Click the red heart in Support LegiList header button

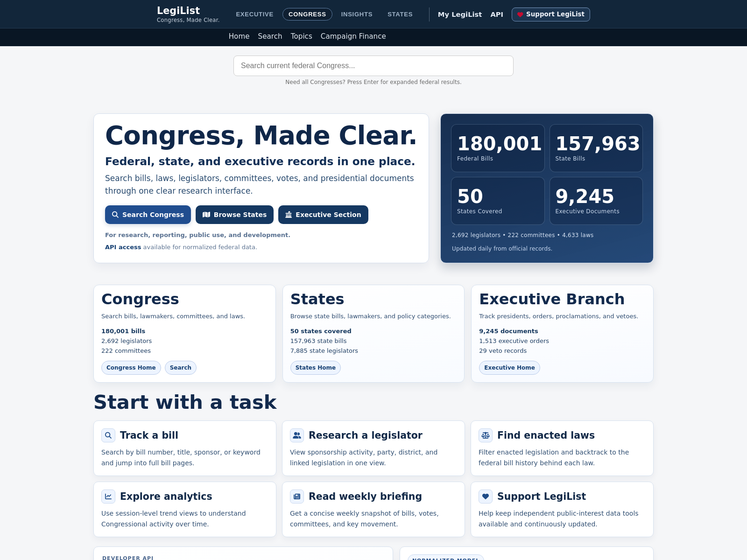(x=520, y=14)
